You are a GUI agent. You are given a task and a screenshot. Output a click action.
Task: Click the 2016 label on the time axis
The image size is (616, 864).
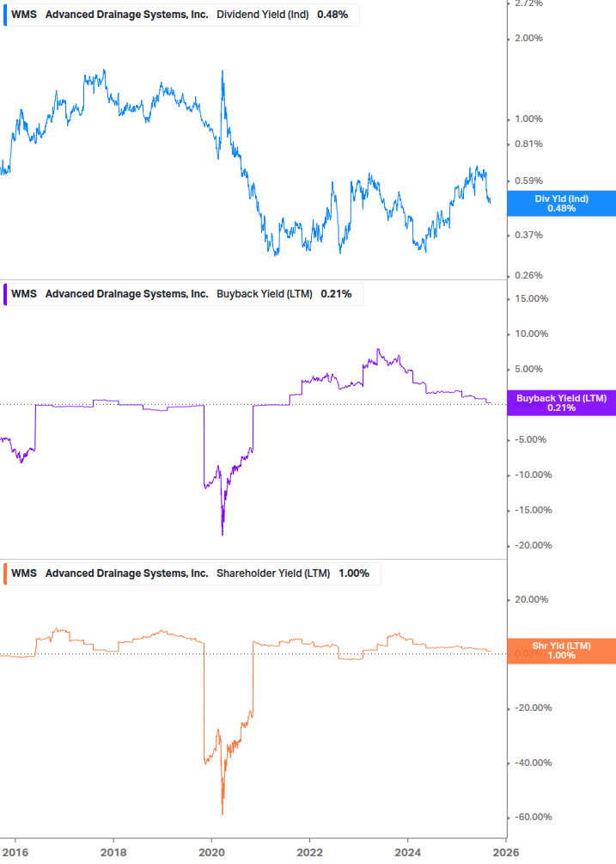click(x=15, y=853)
